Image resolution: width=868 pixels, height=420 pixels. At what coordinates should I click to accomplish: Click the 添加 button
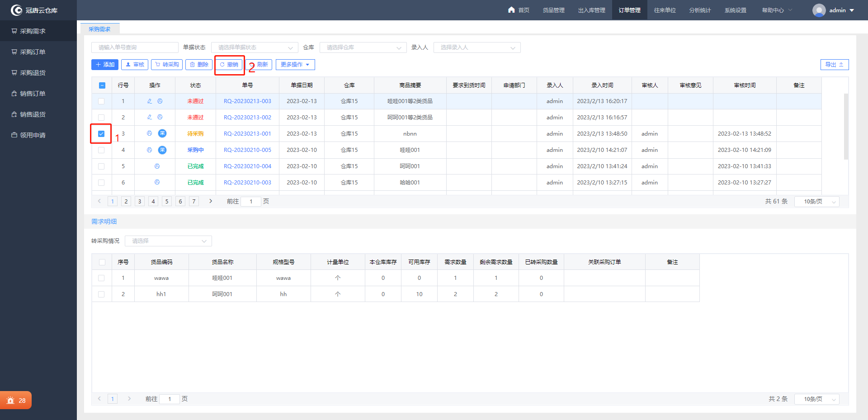coord(105,65)
